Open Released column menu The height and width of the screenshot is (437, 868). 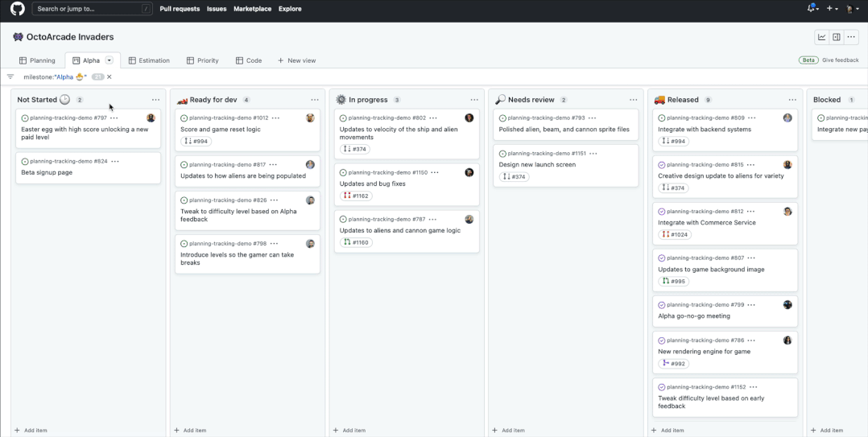[792, 100]
